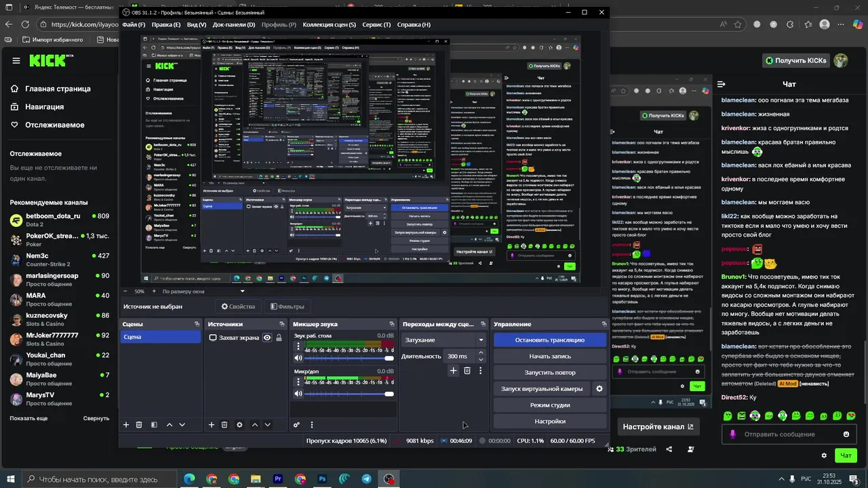This screenshot has width=868, height=488.
Task: Open Коллекция сцен menu in OBS
Action: click(x=330, y=25)
